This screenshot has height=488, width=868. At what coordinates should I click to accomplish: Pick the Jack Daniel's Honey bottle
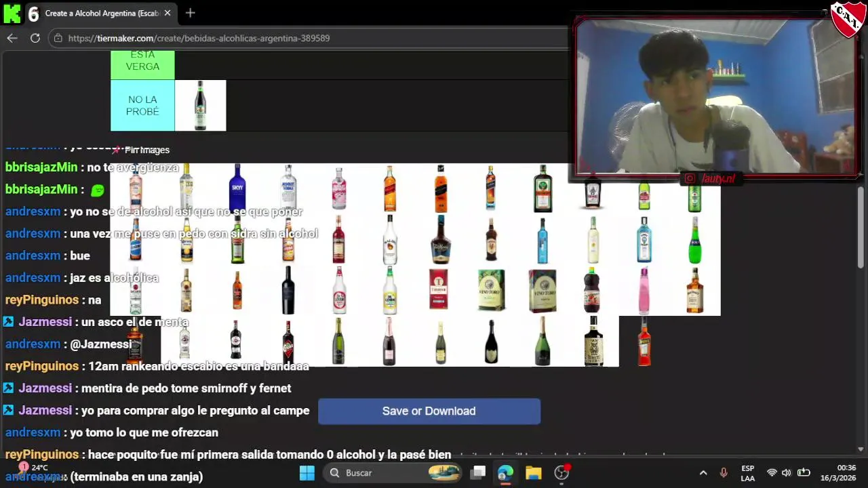coord(695,290)
